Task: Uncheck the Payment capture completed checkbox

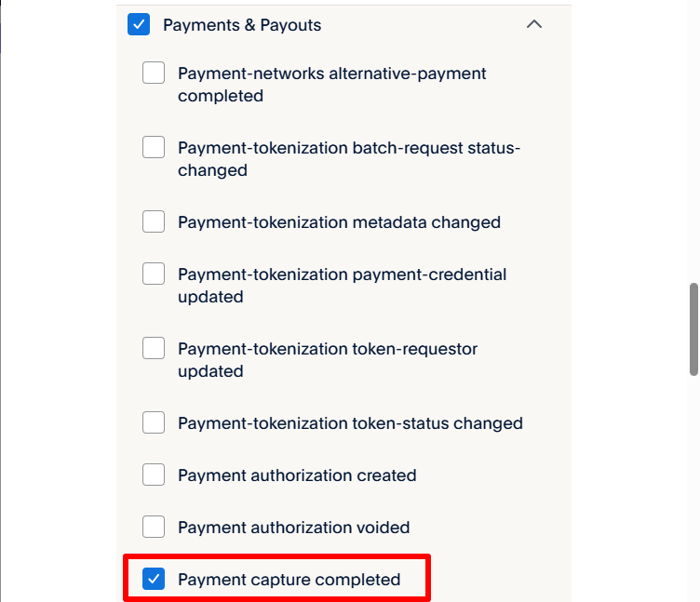Action: (x=154, y=580)
